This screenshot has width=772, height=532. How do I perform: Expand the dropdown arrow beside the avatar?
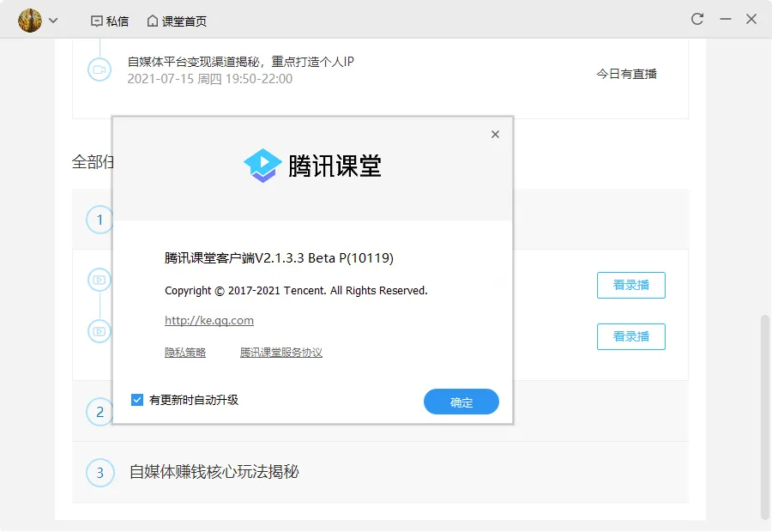coord(53,21)
